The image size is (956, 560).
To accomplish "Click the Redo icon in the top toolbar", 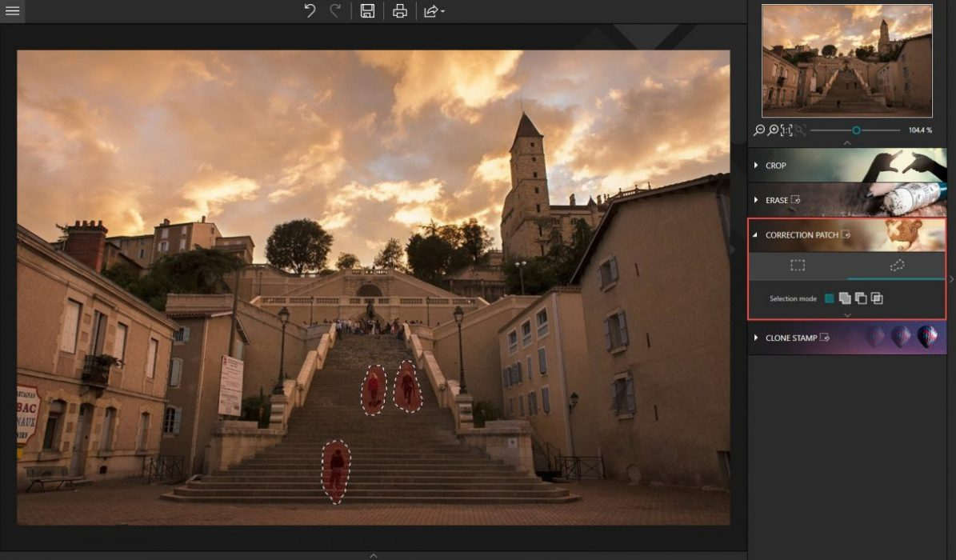I will pyautogui.click(x=334, y=10).
